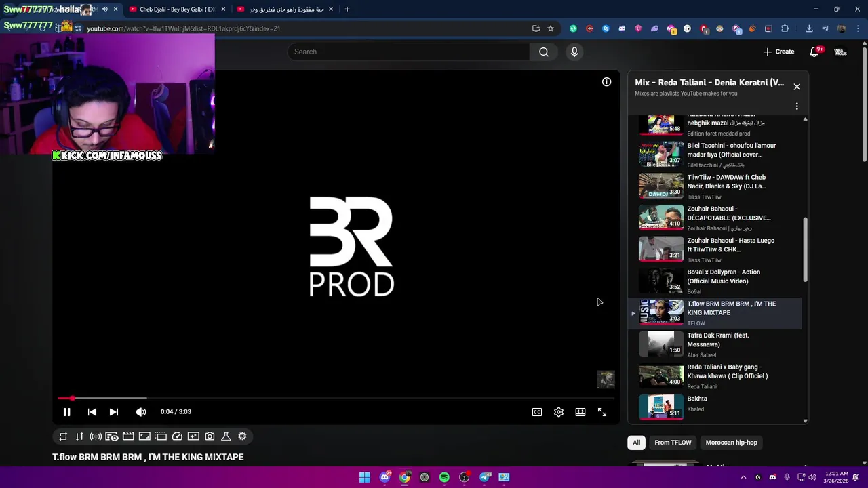Open Discord from taskbar
This screenshot has height=488, width=868.
pyautogui.click(x=384, y=477)
